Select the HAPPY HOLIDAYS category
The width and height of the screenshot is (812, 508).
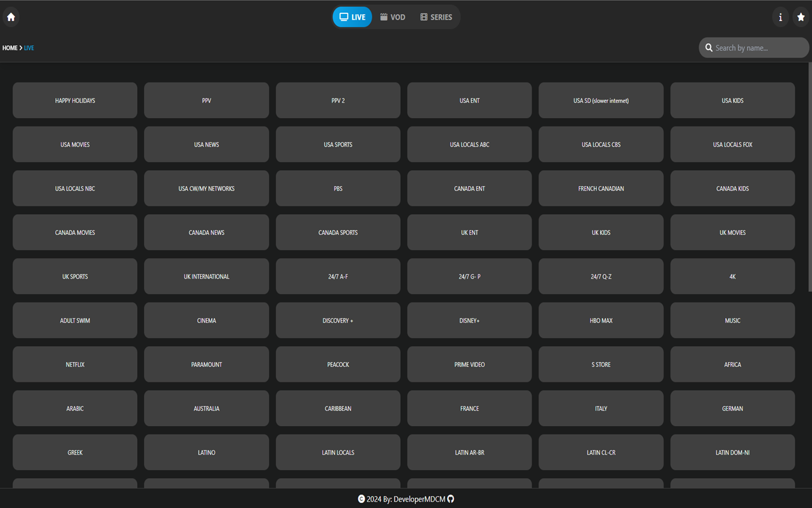75,100
